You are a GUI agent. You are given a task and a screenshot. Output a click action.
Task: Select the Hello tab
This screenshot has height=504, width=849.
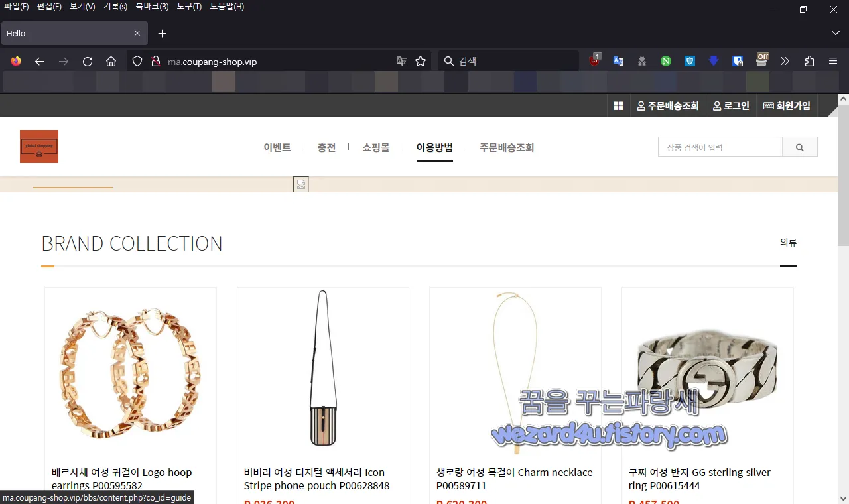[x=73, y=33]
